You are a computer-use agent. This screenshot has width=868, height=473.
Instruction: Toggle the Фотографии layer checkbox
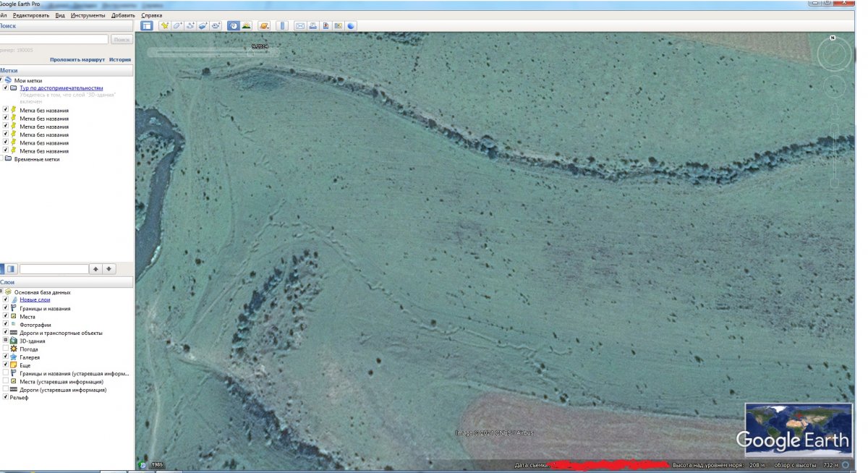pyautogui.click(x=6, y=325)
